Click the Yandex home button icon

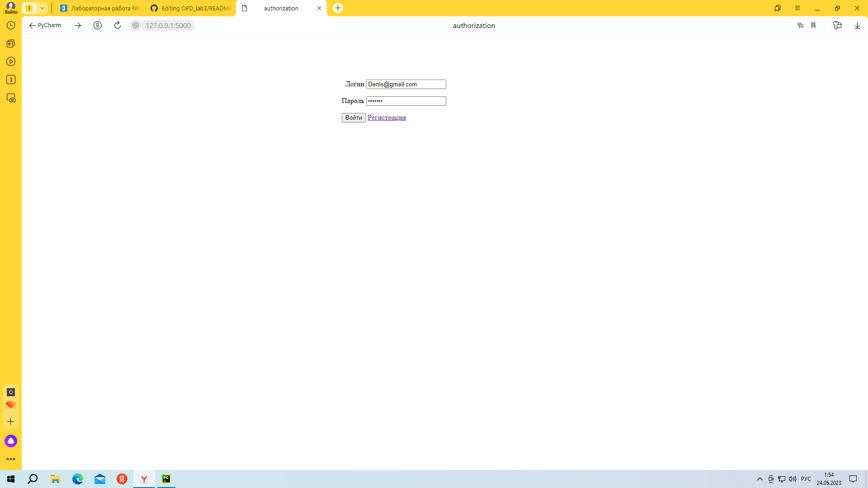click(x=98, y=25)
